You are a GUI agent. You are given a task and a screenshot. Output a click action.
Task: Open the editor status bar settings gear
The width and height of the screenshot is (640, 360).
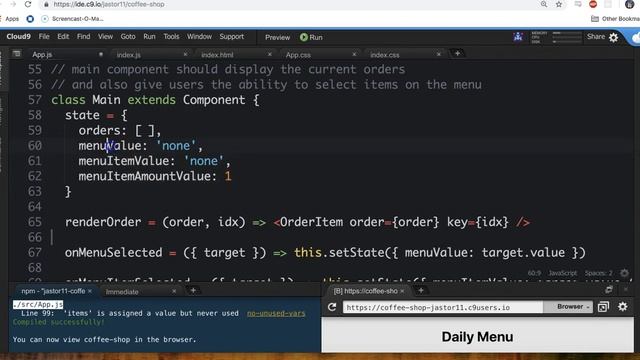point(624,273)
